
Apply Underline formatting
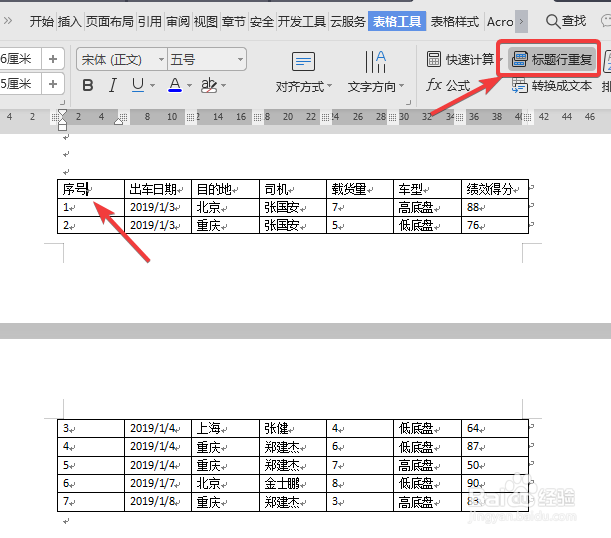point(138,85)
